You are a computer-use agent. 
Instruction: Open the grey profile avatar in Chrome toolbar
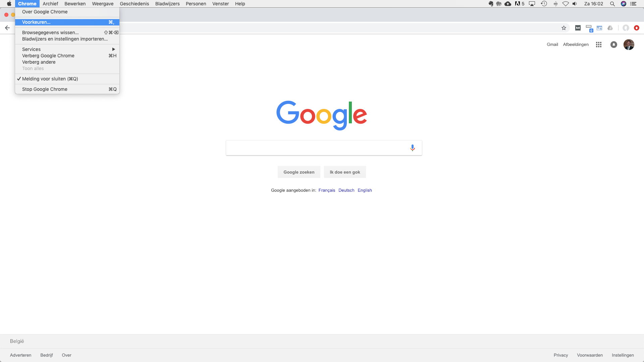tap(626, 28)
